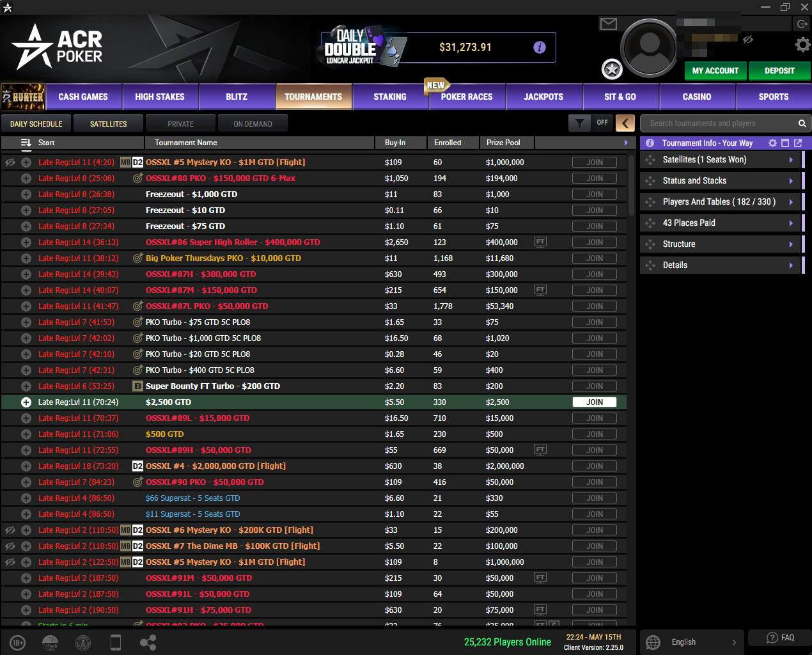Image resolution: width=812 pixels, height=655 pixels.
Task: Click the Tournament Info 'i' icon
Action: (650, 143)
